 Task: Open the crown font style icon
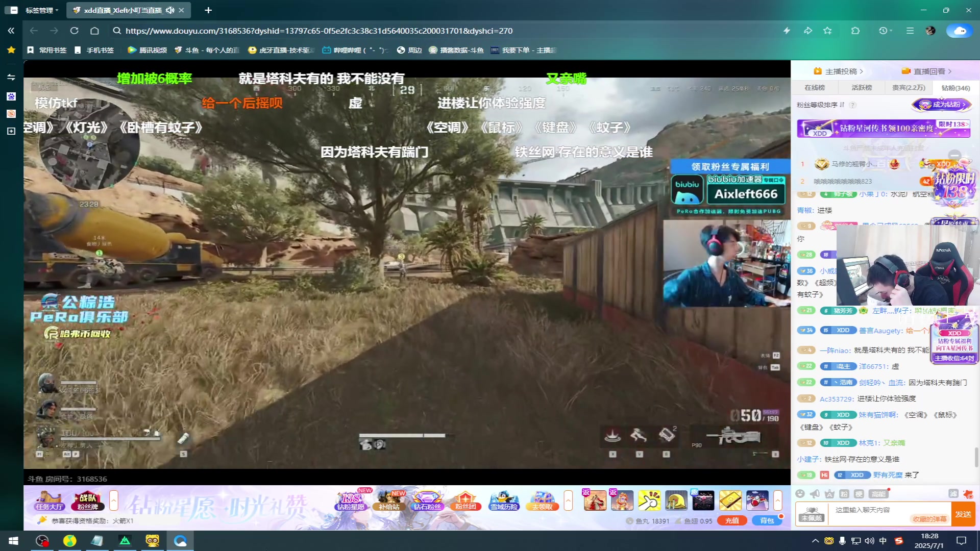[829, 493]
